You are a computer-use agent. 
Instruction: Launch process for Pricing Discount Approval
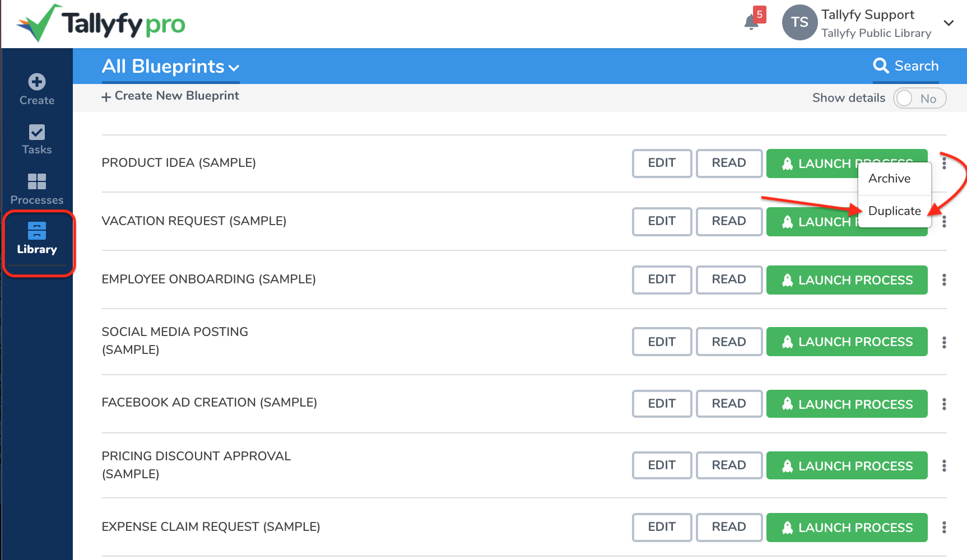[847, 465]
